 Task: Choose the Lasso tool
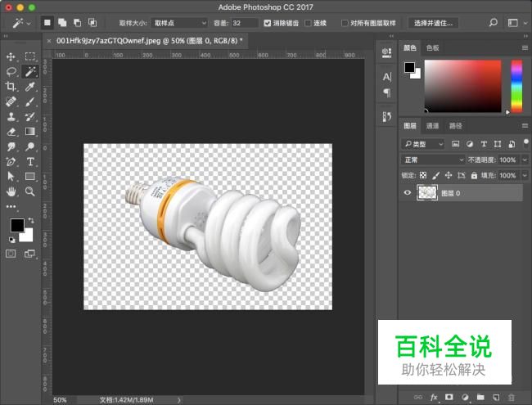click(x=11, y=71)
